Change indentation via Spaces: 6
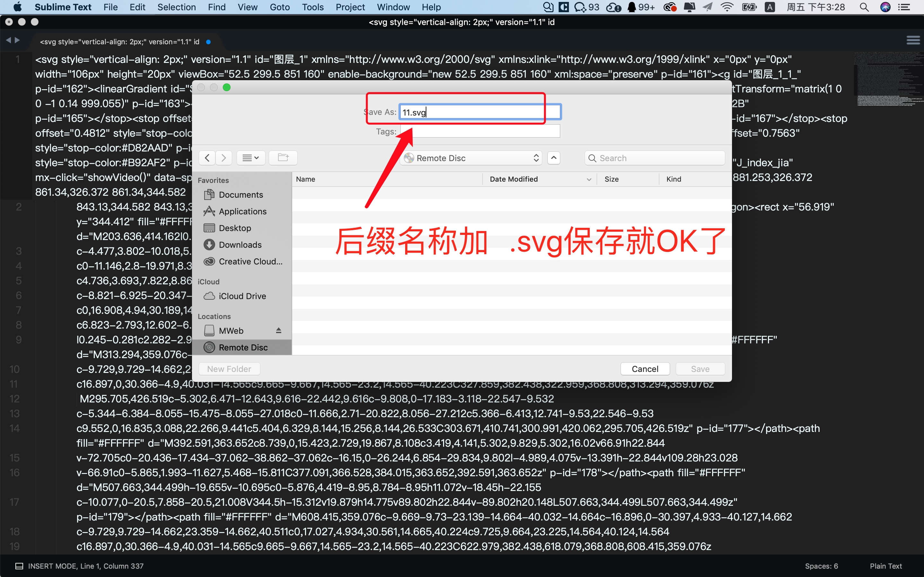 (x=821, y=566)
